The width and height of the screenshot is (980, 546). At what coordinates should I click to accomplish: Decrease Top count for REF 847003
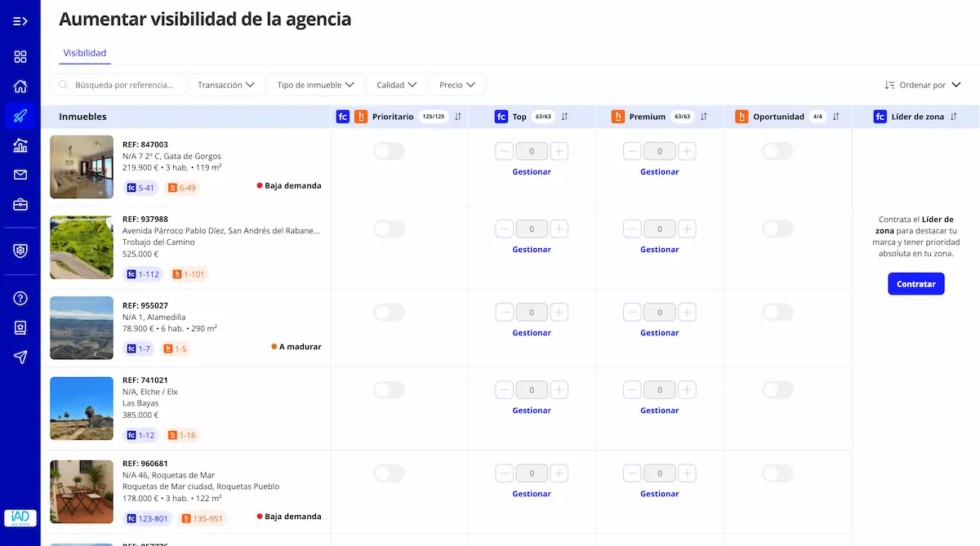coord(505,151)
